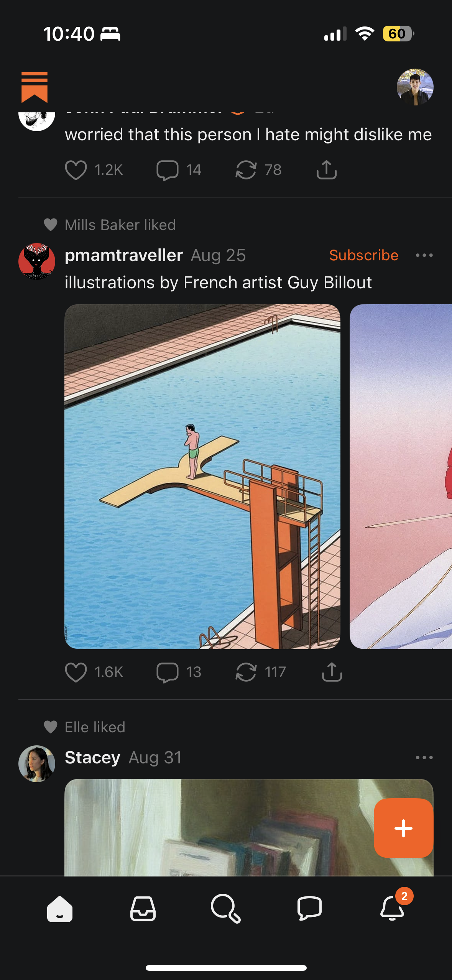Image resolution: width=452 pixels, height=980 pixels.
Task: Open comments on the pmamtraveller post
Action: [168, 672]
